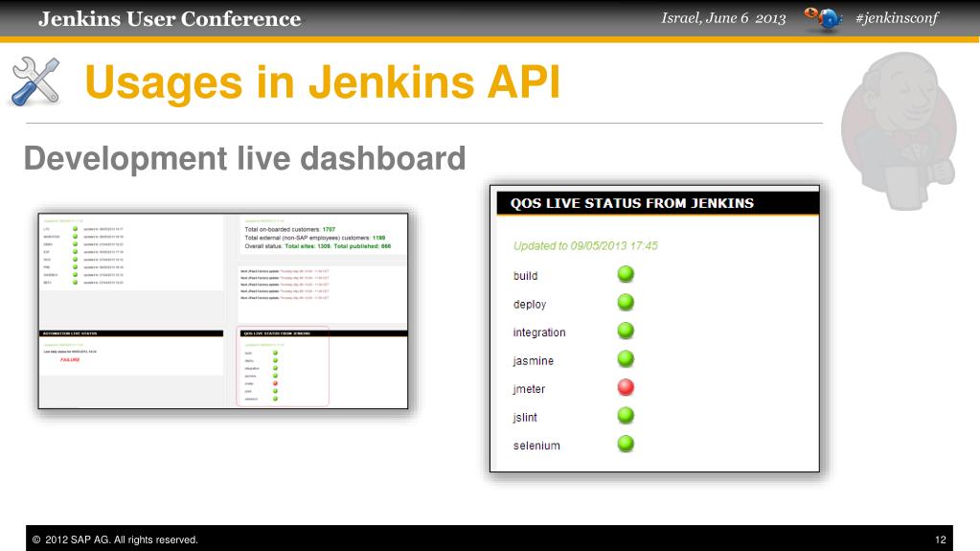Click the '© 2012 SAP AG. All rights reserved.' footer
This screenshot has width=980, height=551.
115,540
